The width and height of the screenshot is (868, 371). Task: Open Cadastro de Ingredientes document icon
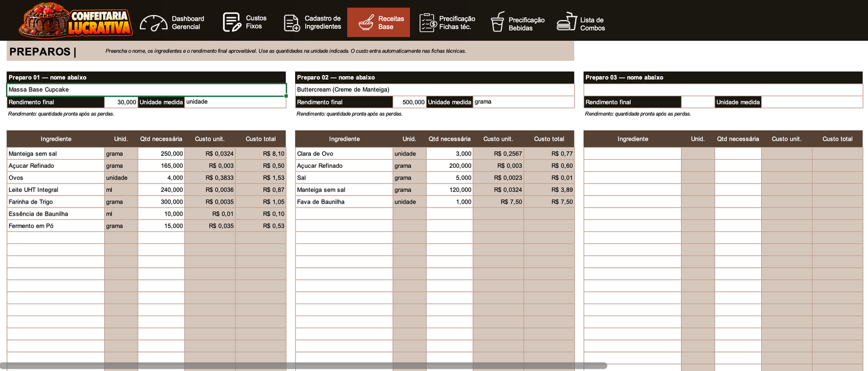point(292,23)
